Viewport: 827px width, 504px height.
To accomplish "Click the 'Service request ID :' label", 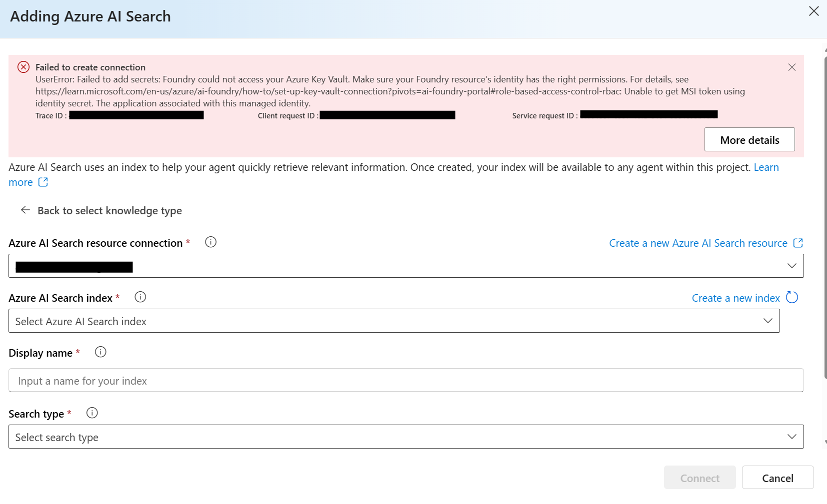I will 545,116.
